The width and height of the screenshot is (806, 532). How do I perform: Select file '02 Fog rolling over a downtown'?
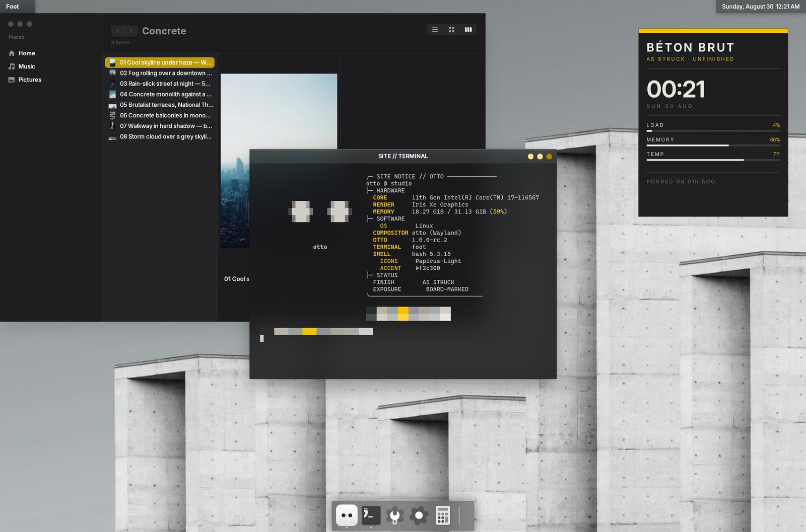click(160, 73)
